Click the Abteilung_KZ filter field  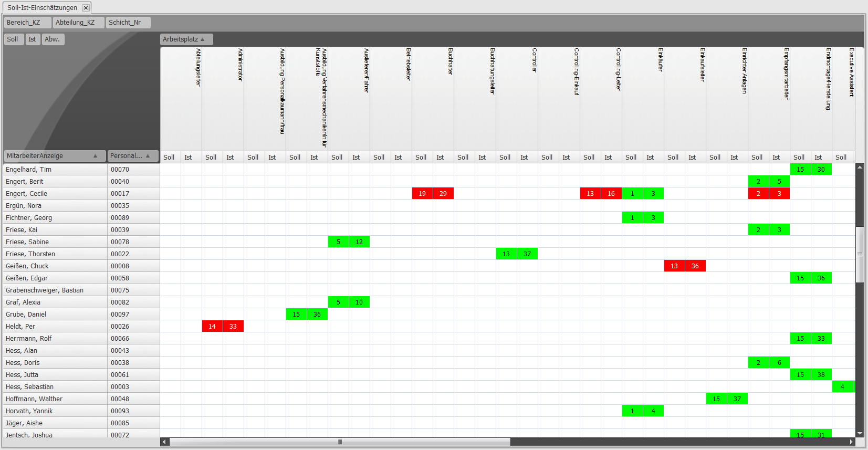click(78, 23)
